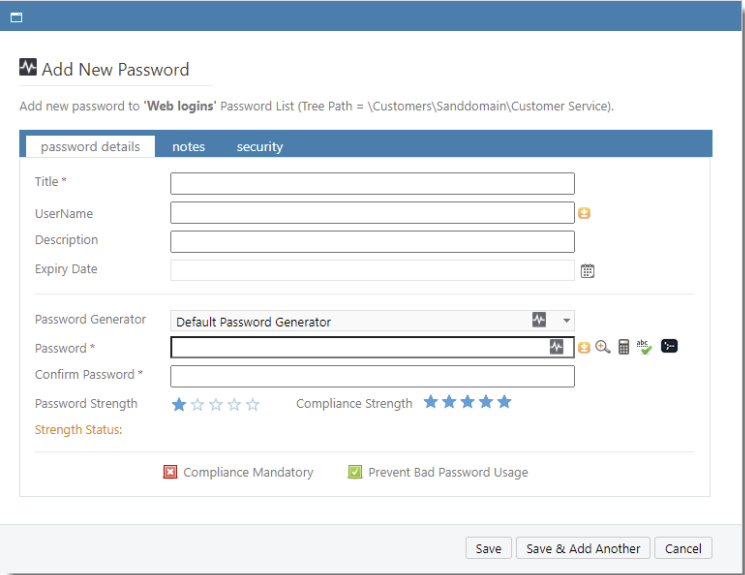Click the 'Strength Status:' label
The width and height of the screenshot is (745, 575).
pos(78,430)
